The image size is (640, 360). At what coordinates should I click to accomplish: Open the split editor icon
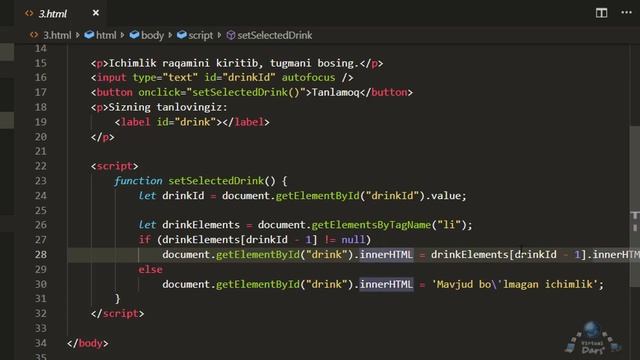[601, 13]
